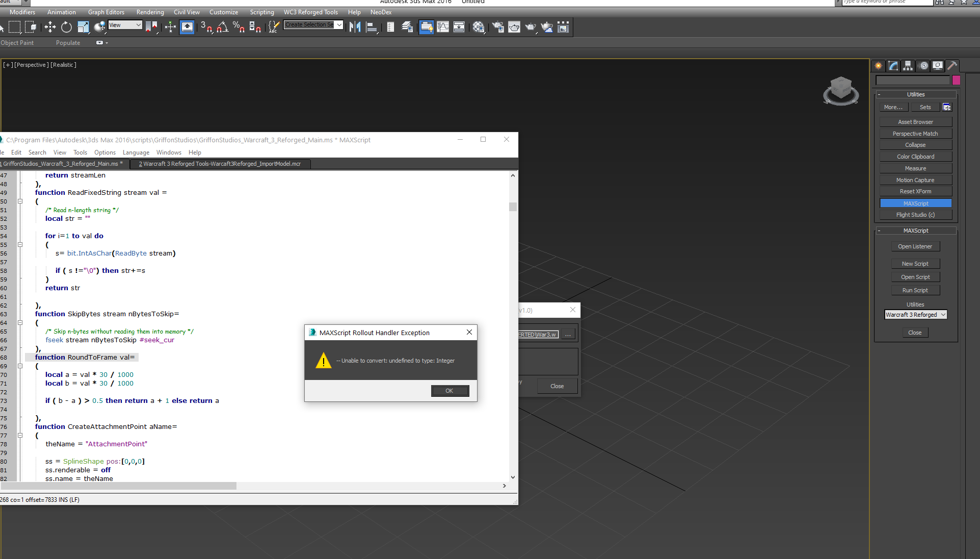Image resolution: width=980 pixels, height=559 pixels.
Task: Switch to the Motion command panel
Action: click(923, 65)
